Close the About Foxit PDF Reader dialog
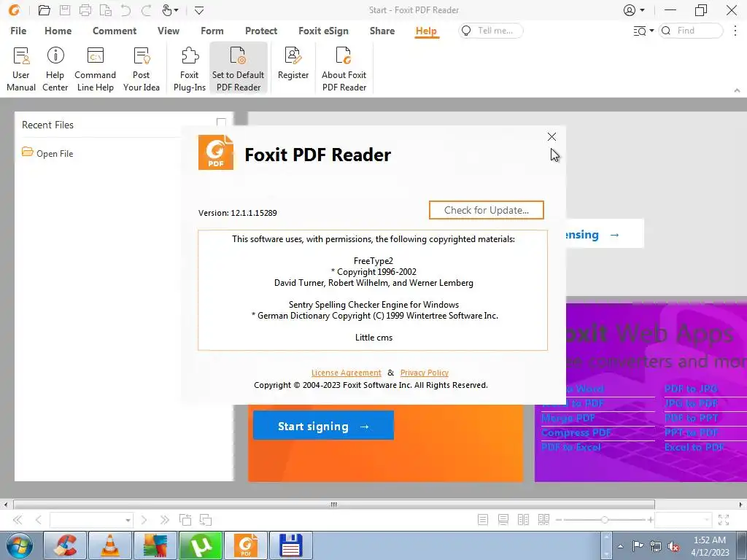747x560 pixels. click(551, 136)
